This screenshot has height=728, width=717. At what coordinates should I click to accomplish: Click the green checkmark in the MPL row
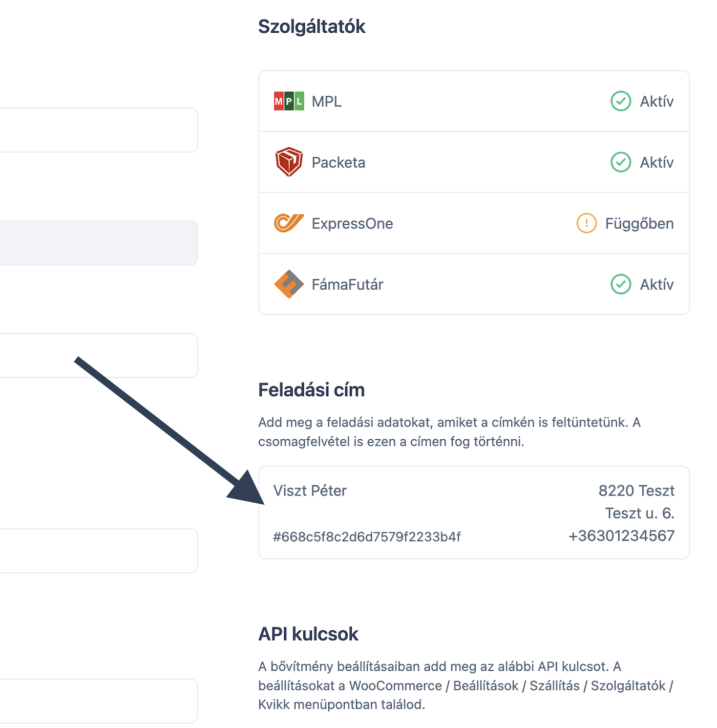point(621,101)
